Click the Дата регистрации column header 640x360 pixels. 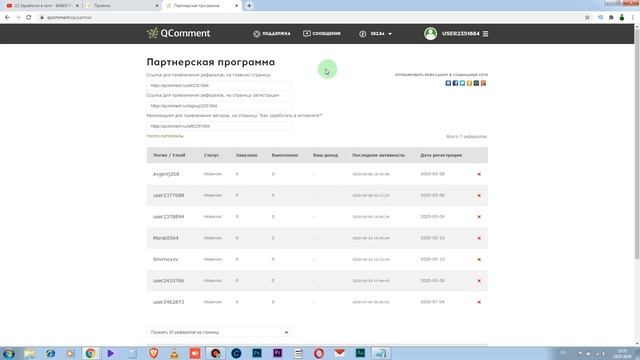441,155
